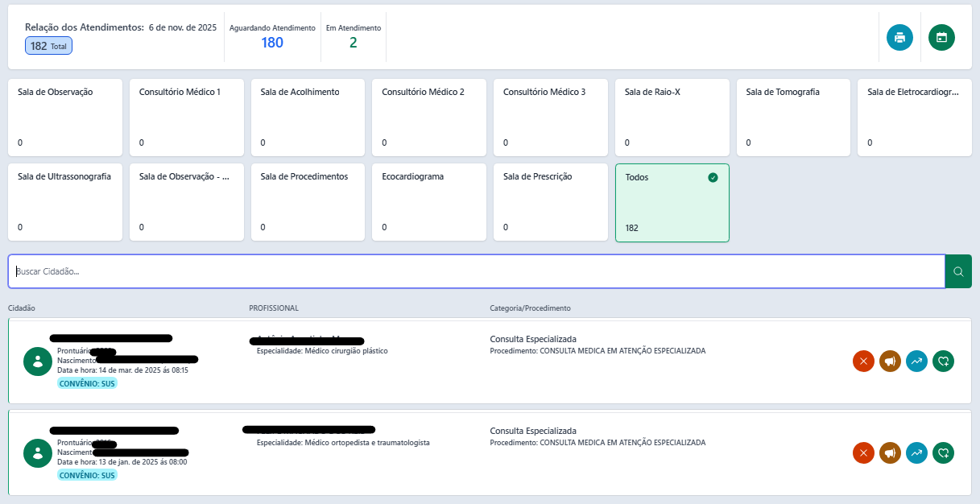Select the Sala de Ultrassonografia card
This screenshot has height=504, width=980.
click(65, 202)
